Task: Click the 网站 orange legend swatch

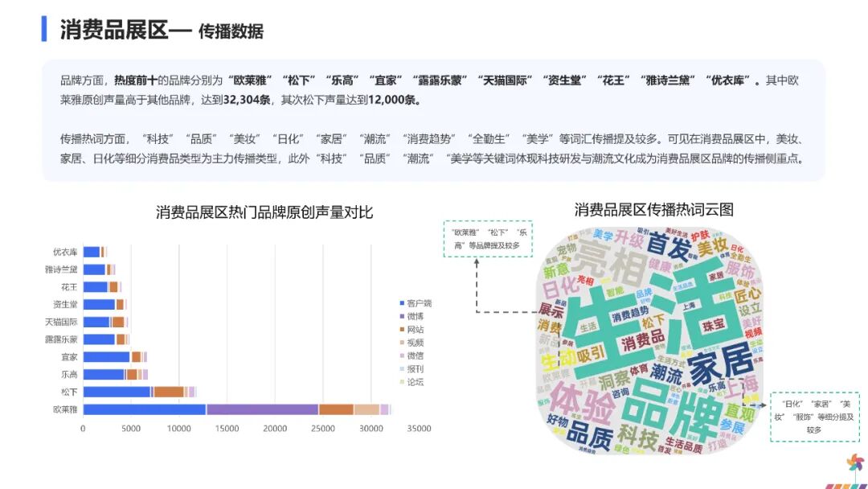Action: click(x=403, y=330)
